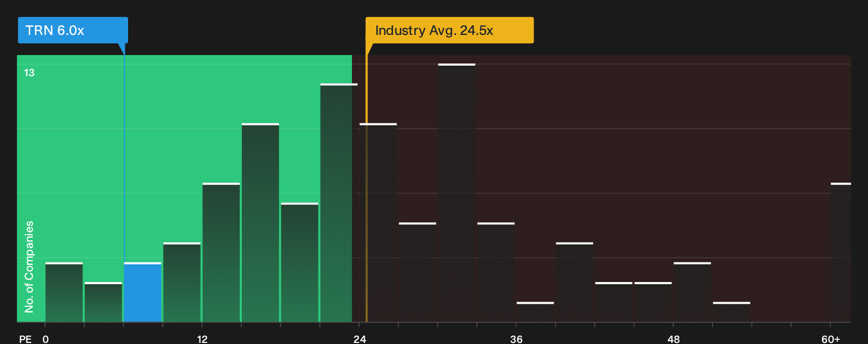Click the Industry Avg. 24.5x label
The width and height of the screenshot is (868, 344).
pyautogui.click(x=449, y=30)
